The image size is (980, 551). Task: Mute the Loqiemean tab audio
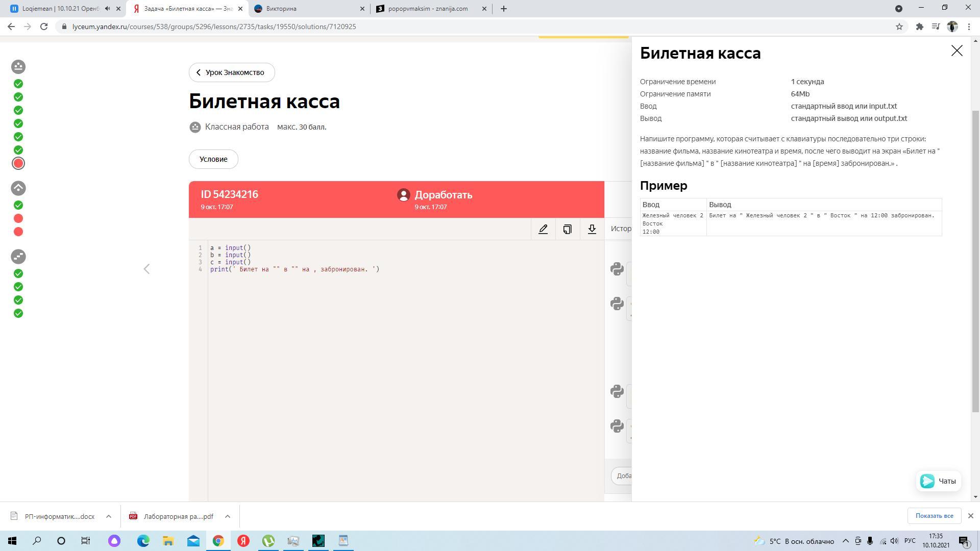click(x=107, y=9)
